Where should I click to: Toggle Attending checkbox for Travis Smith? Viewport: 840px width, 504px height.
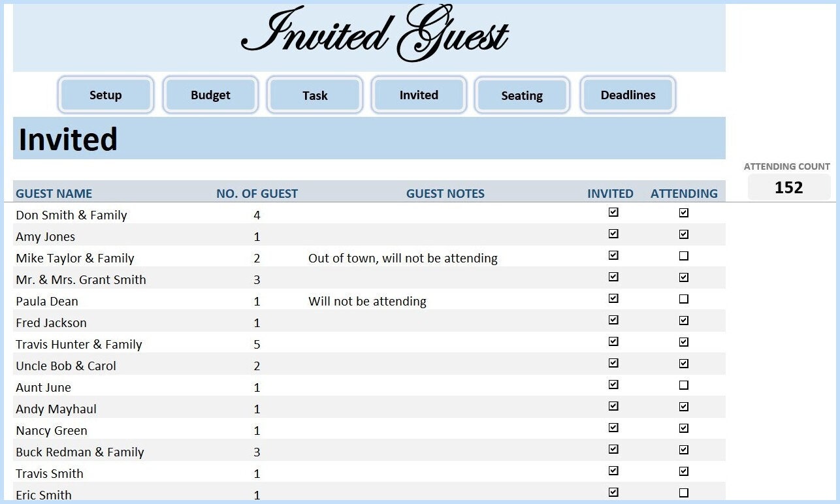pyautogui.click(x=684, y=471)
